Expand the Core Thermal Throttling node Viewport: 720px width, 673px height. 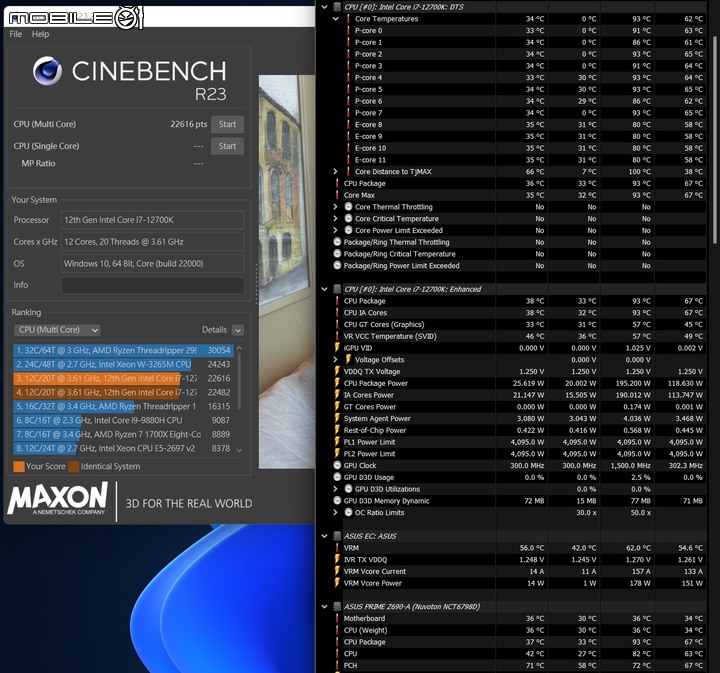point(335,207)
